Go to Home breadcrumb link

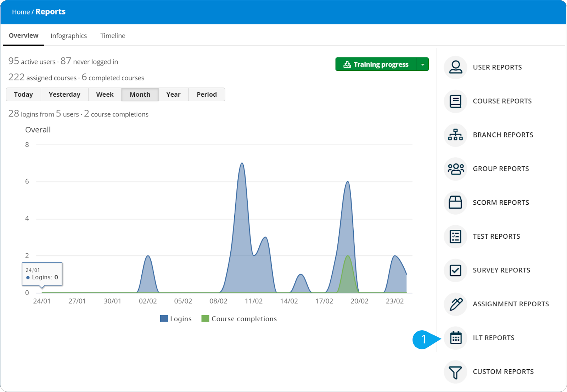21,12
